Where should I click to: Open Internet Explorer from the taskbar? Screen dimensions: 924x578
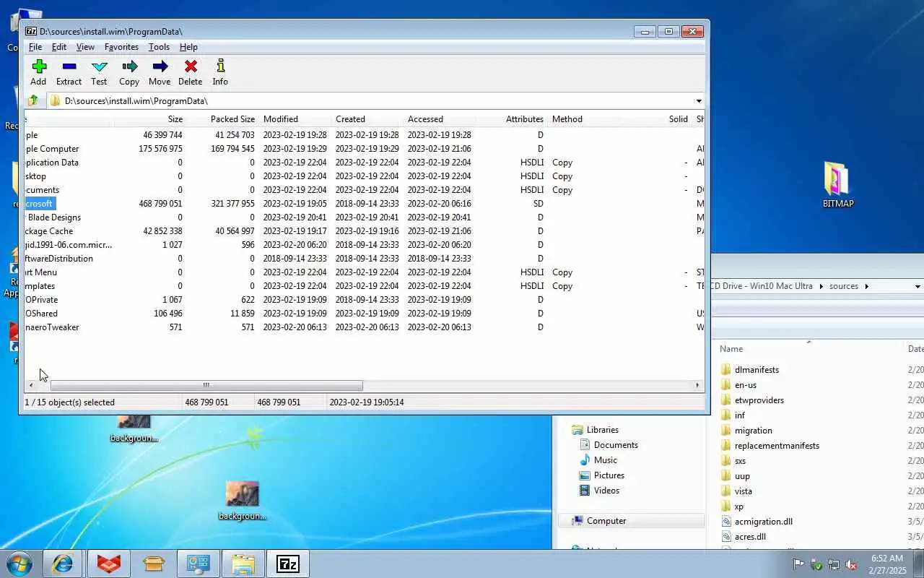click(x=62, y=564)
